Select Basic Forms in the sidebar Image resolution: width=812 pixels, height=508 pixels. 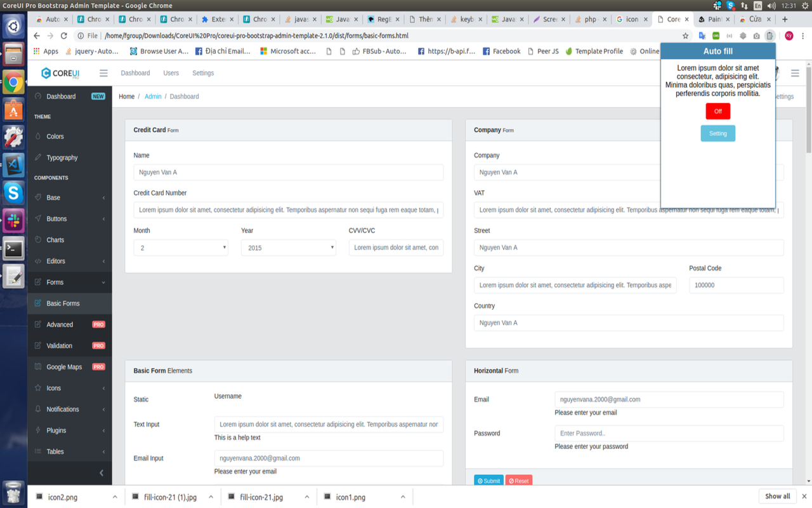pos(70,304)
